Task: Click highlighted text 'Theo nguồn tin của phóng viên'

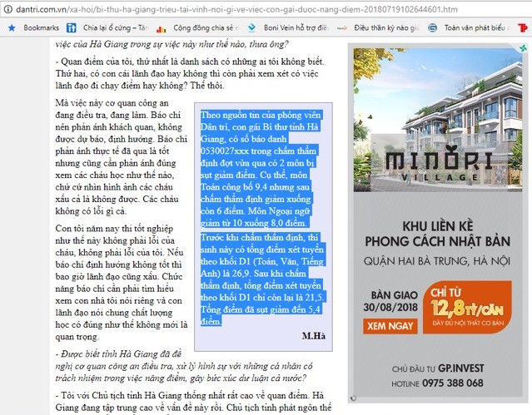Action: click(x=261, y=115)
